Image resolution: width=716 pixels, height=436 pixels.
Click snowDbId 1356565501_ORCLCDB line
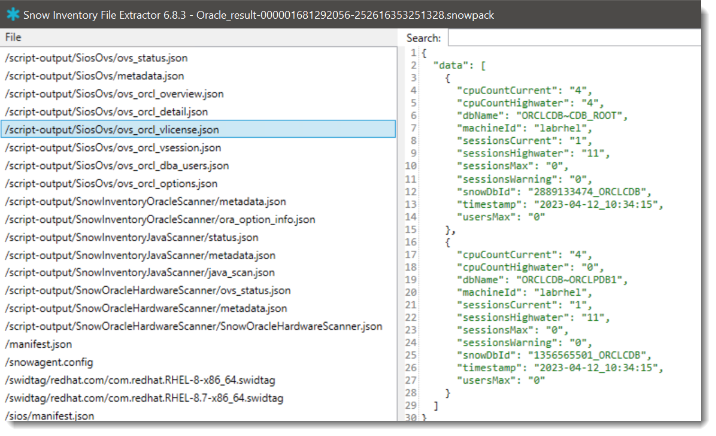pyautogui.click(x=554, y=355)
